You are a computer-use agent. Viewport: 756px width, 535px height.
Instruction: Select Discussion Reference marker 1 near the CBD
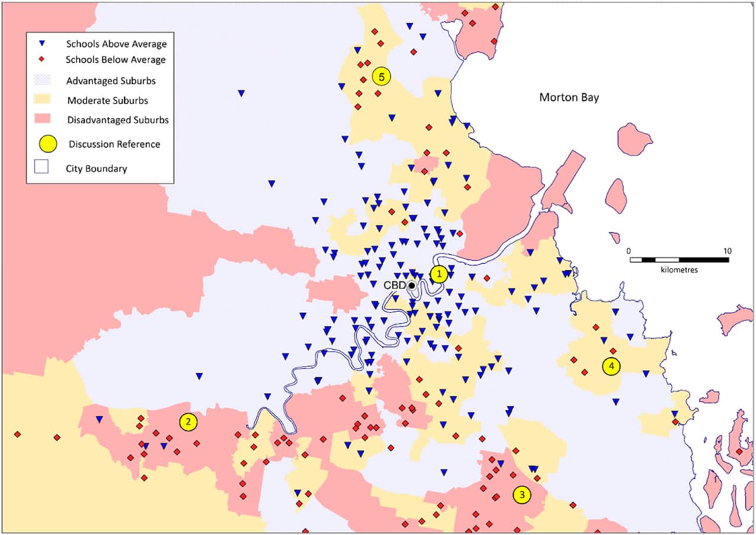point(439,274)
